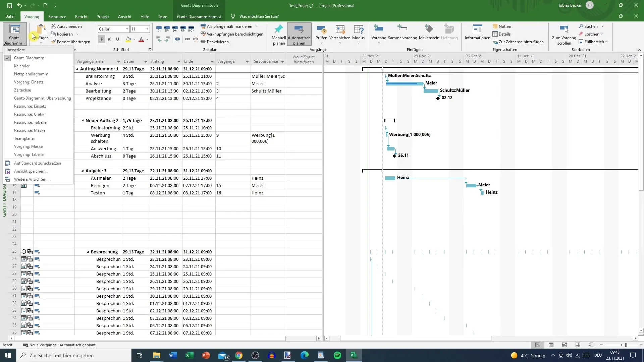Click the Verknüpfungen berücksichtigen icon
The width and height of the screenshot is (644, 362).
click(x=203, y=34)
